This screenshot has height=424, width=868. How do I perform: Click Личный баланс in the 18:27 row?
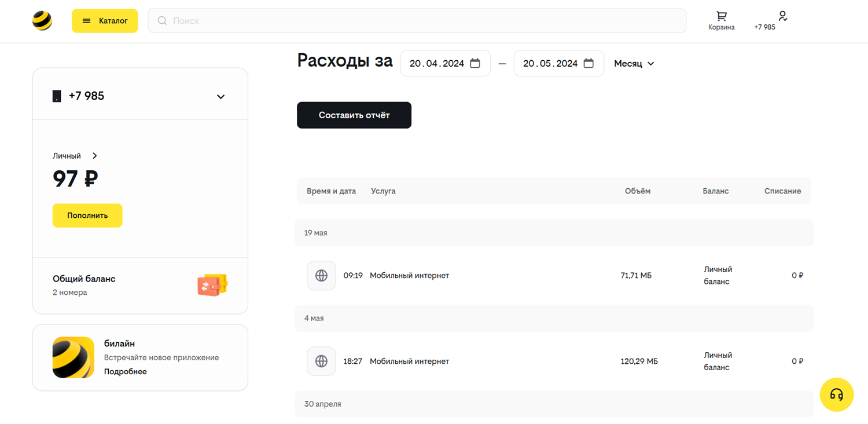click(x=718, y=361)
